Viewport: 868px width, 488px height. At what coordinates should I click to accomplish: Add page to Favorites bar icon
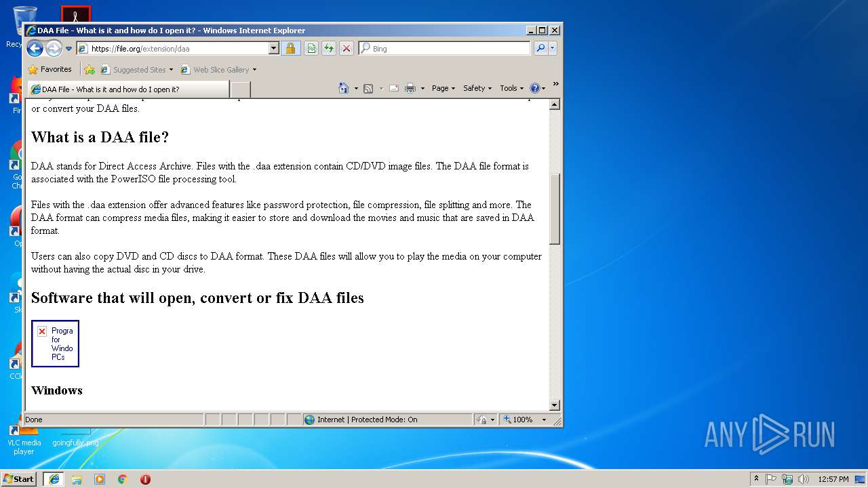(90, 69)
